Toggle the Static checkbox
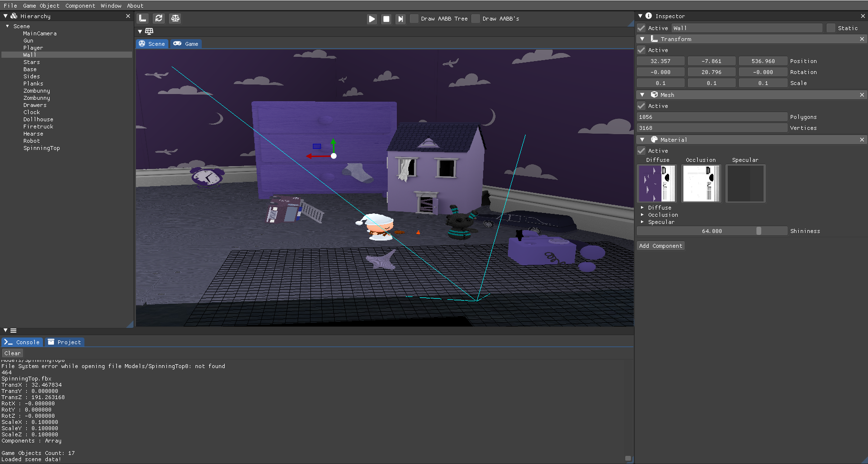Image resolution: width=868 pixels, height=464 pixels. click(831, 28)
